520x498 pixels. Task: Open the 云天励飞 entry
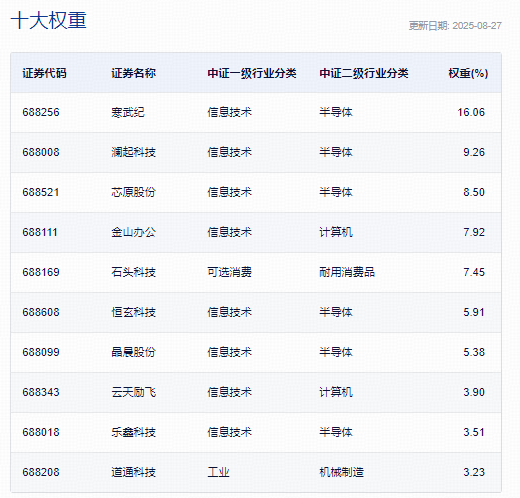133,392
